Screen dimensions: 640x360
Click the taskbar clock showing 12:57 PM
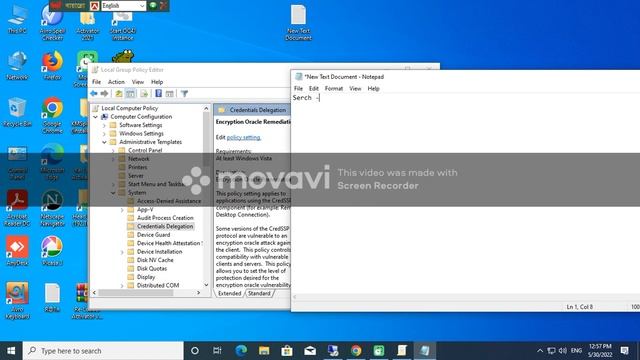click(x=600, y=351)
